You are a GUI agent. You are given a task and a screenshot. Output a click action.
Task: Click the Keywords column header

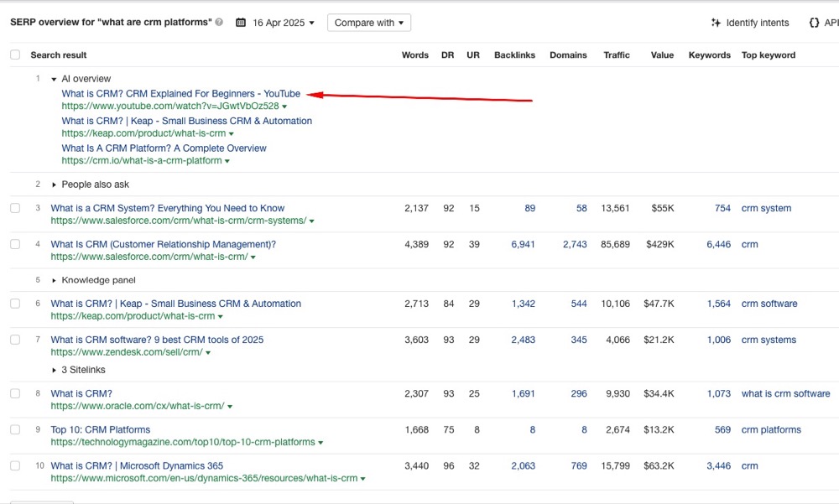(710, 55)
